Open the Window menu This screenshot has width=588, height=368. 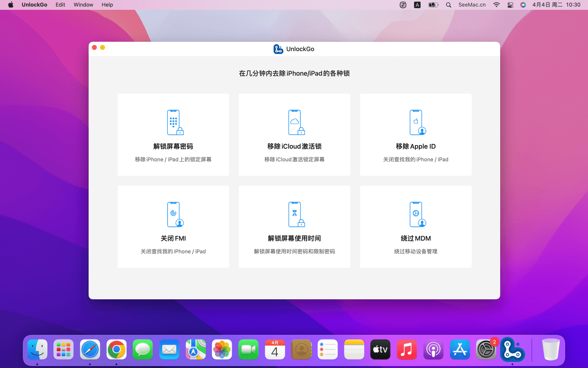tap(83, 5)
